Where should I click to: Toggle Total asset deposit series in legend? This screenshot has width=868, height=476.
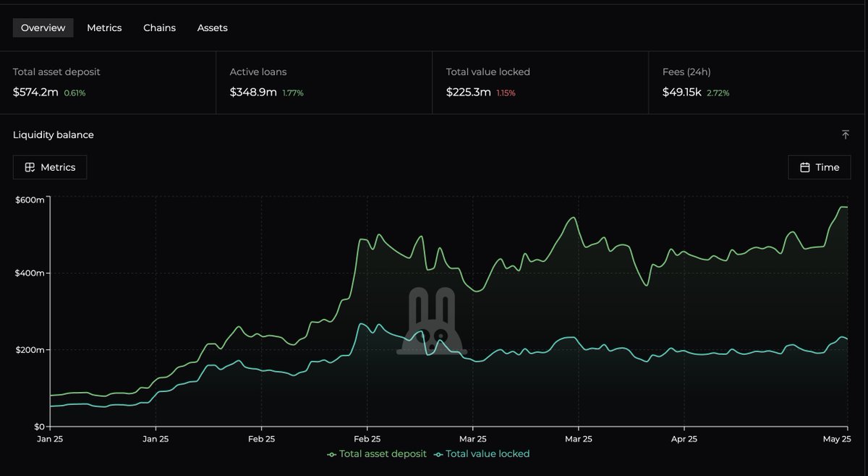pos(378,454)
